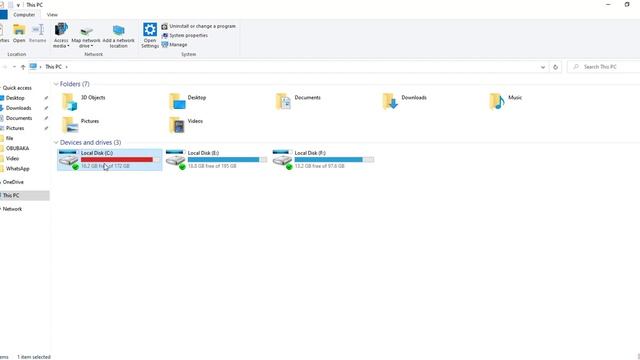The width and height of the screenshot is (640, 360).
Task: Click Manage in System group
Action: pos(174,45)
